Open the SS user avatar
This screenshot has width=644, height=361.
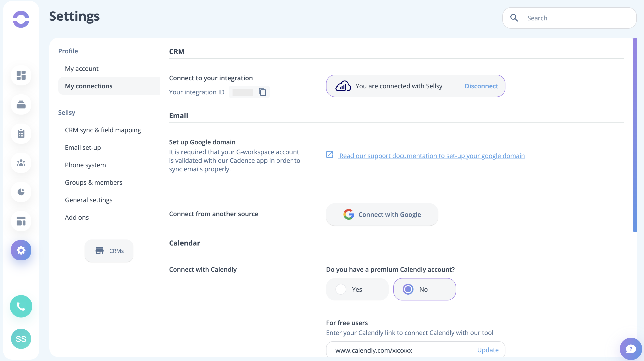[21, 339]
